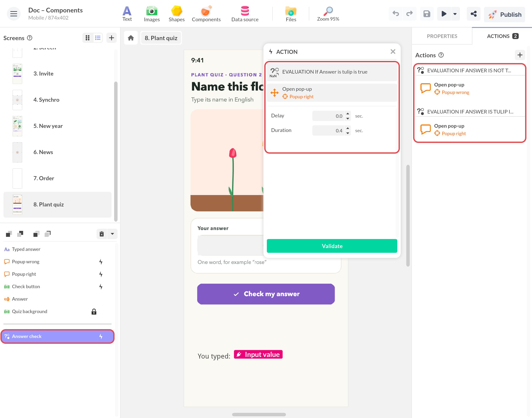Decrease the Duration value
The height and width of the screenshot is (418, 532).
point(348,133)
